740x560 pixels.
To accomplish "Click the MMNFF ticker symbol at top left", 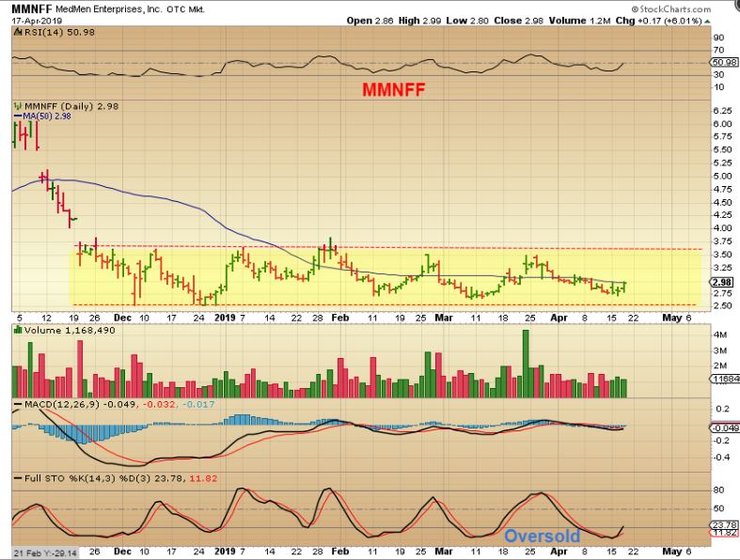I will [32, 9].
